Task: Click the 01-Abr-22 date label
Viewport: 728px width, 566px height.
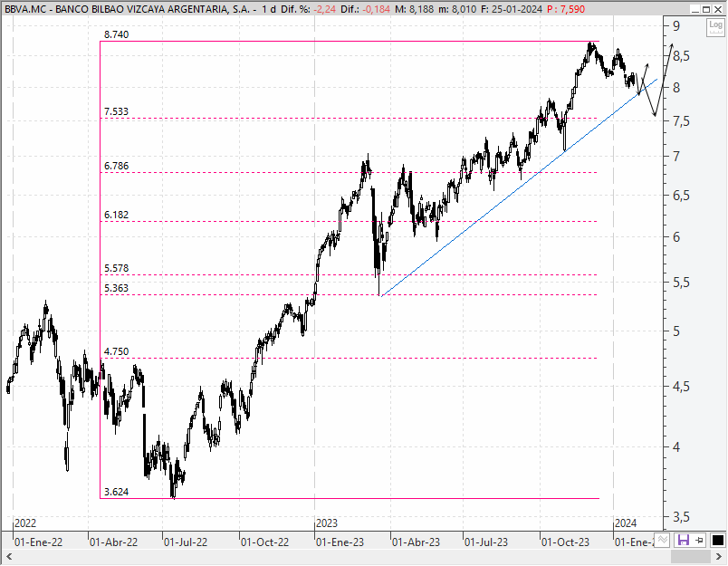Action: click(114, 542)
